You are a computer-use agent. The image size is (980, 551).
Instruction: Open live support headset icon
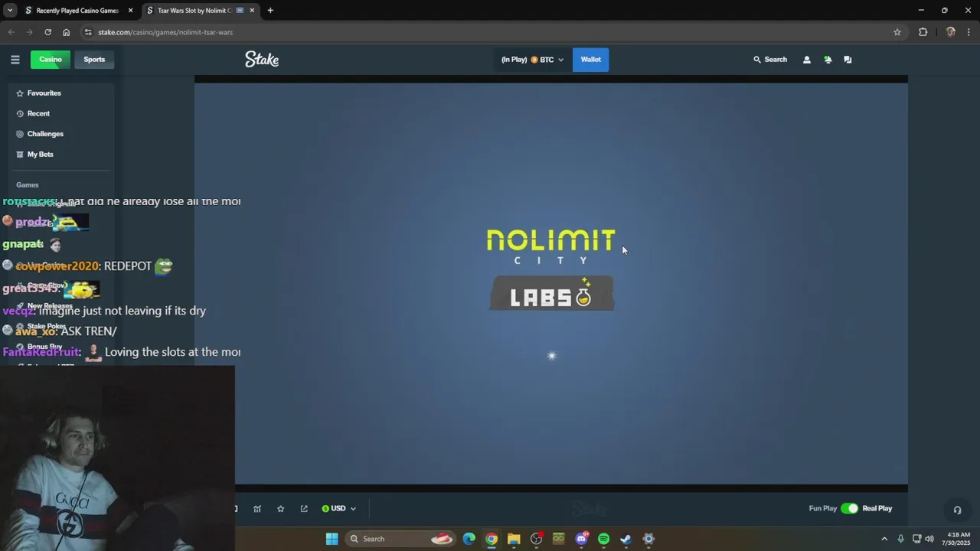[x=957, y=510]
